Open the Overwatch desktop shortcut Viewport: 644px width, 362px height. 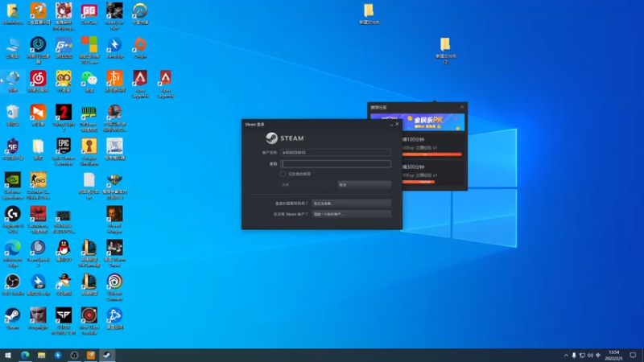click(140, 14)
